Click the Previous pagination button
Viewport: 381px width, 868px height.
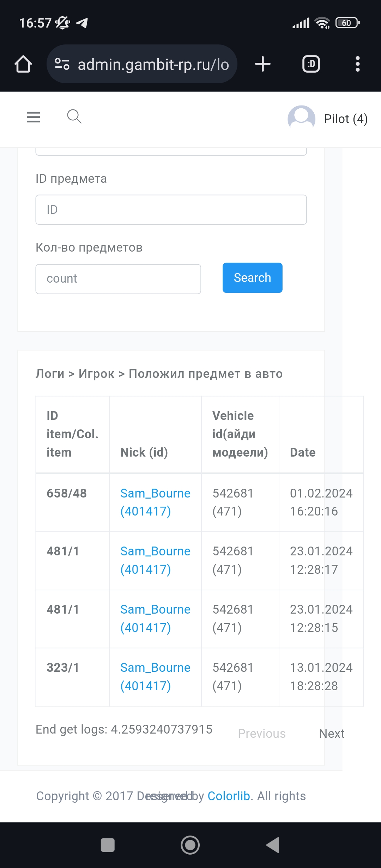tap(262, 734)
